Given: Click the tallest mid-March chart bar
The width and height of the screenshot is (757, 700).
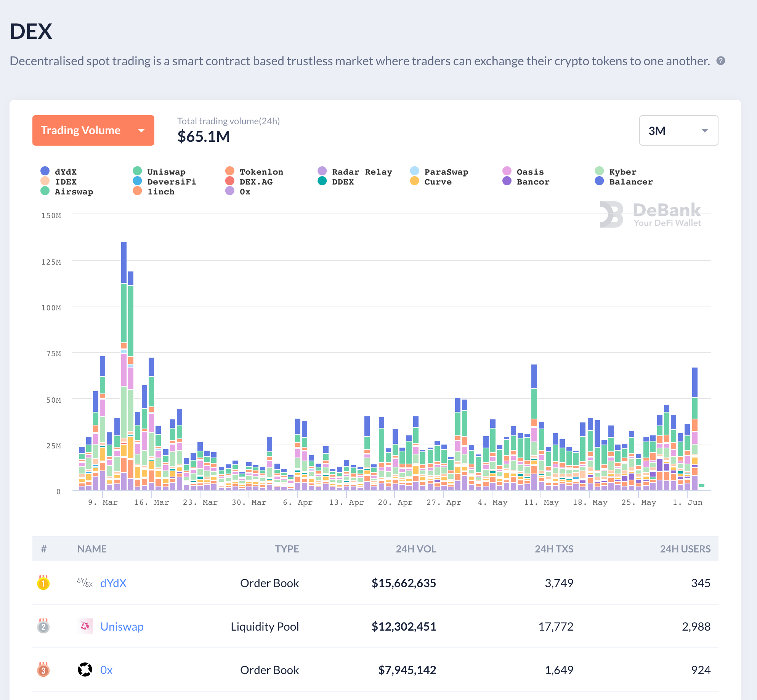Looking at the screenshot, I should [x=124, y=366].
